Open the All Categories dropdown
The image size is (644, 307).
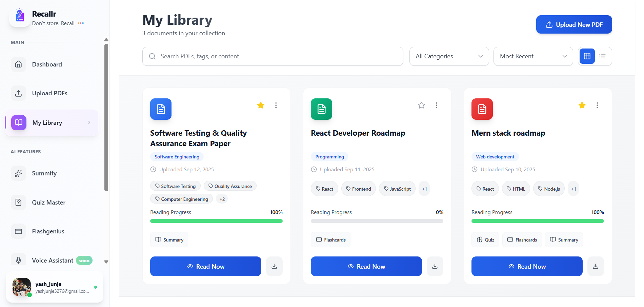coord(449,56)
